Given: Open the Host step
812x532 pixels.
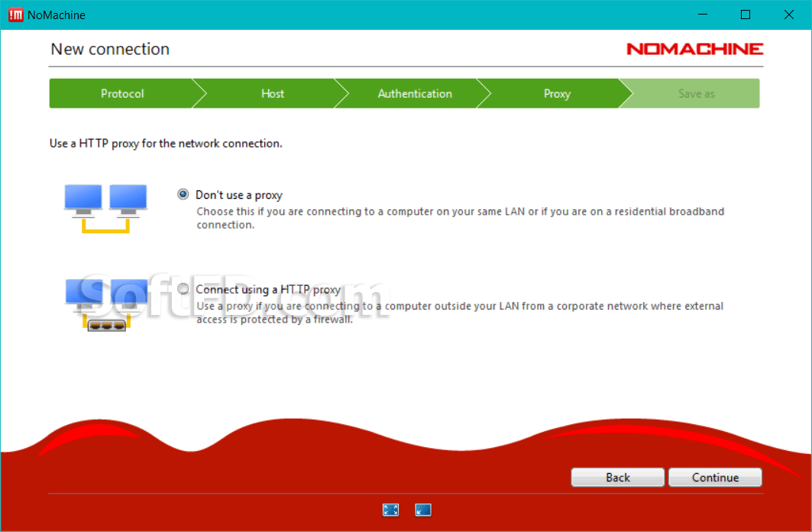Looking at the screenshot, I should click(x=273, y=94).
